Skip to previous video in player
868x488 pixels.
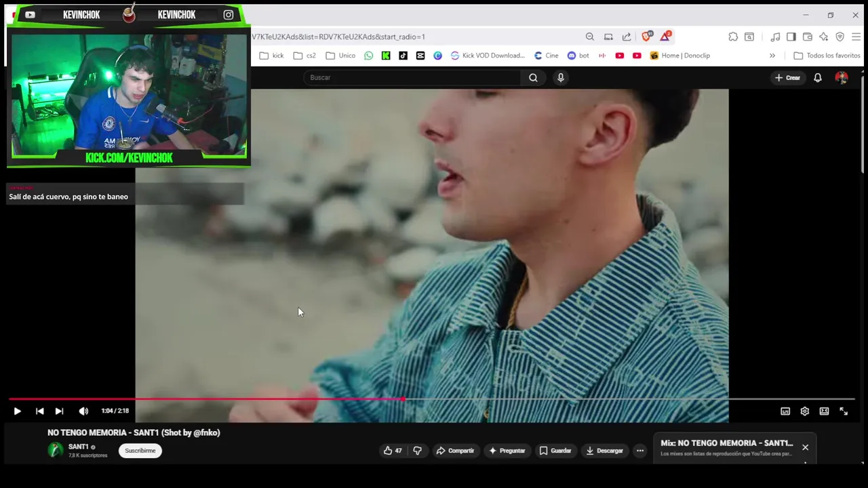point(39,411)
